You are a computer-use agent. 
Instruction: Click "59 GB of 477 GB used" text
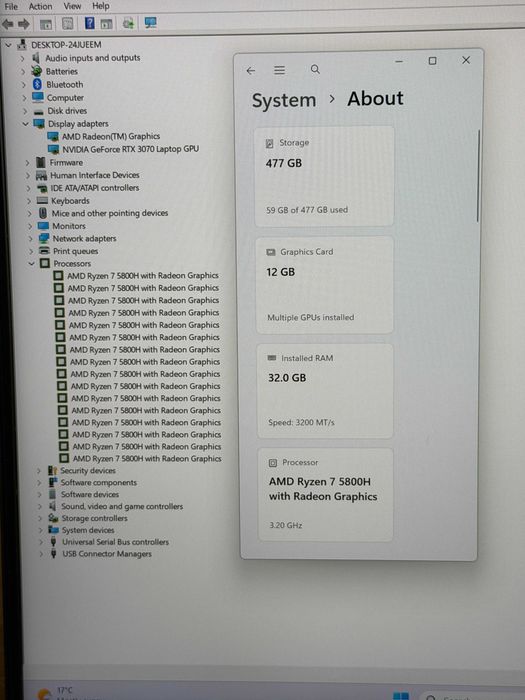[307, 210]
